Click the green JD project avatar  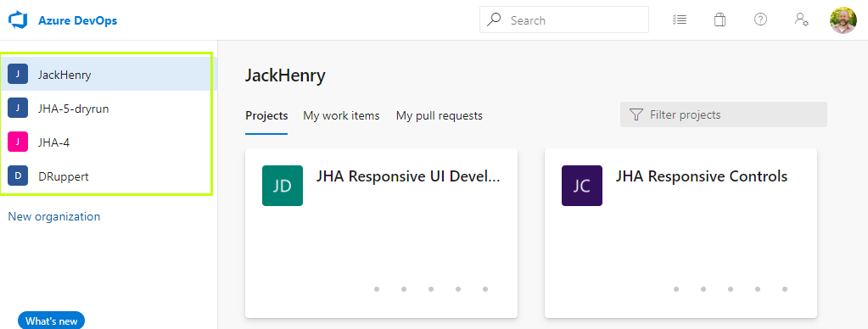(283, 186)
